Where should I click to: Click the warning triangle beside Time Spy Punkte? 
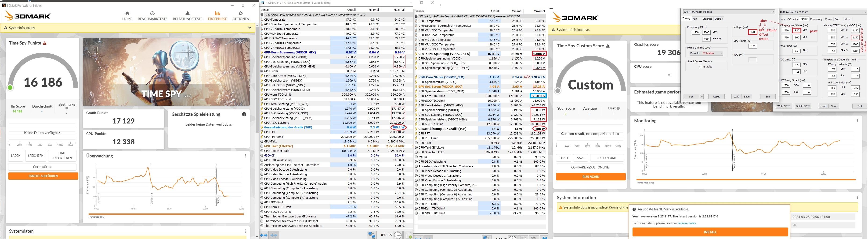pos(45,43)
